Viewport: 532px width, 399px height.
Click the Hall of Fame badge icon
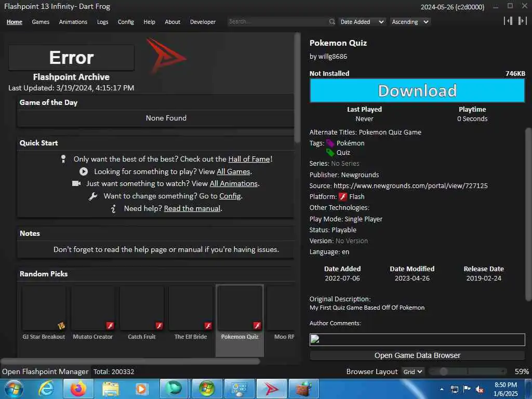pos(63,159)
